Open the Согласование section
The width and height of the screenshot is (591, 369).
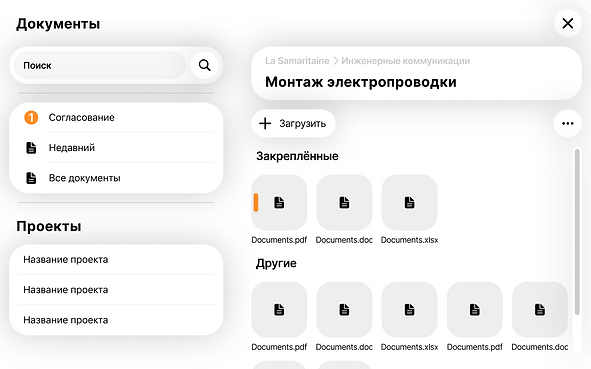[x=116, y=118]
